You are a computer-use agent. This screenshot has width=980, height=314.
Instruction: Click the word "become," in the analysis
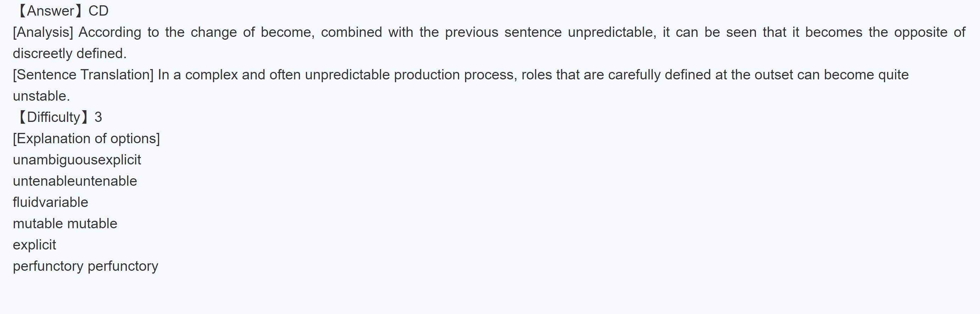(x=287, y=32)
